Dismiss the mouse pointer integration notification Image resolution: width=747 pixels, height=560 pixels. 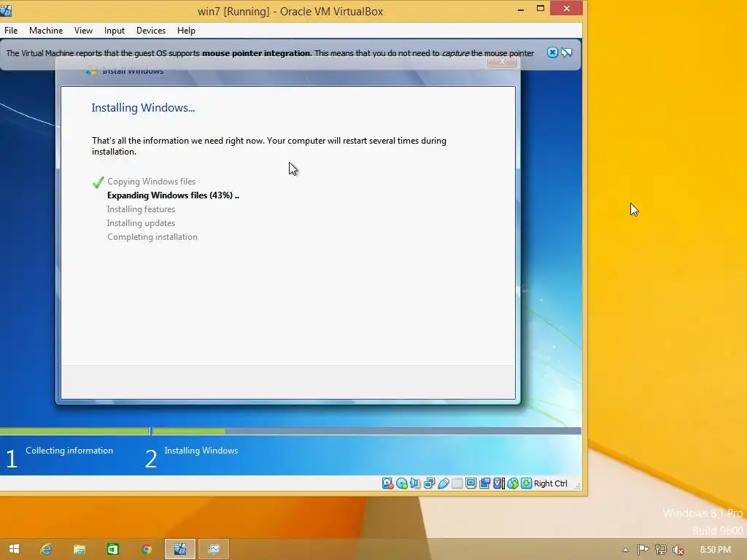click(x=552, y=52)
